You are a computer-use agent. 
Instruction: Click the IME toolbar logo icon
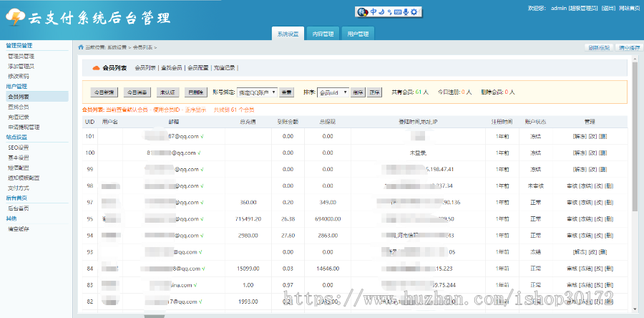pyautogui.click(x=362, y=12)
